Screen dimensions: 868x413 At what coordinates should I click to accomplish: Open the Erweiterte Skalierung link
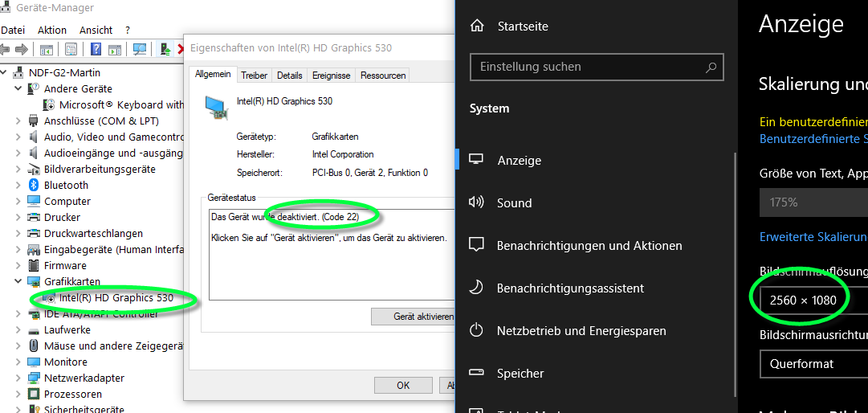tap(813, 237)
